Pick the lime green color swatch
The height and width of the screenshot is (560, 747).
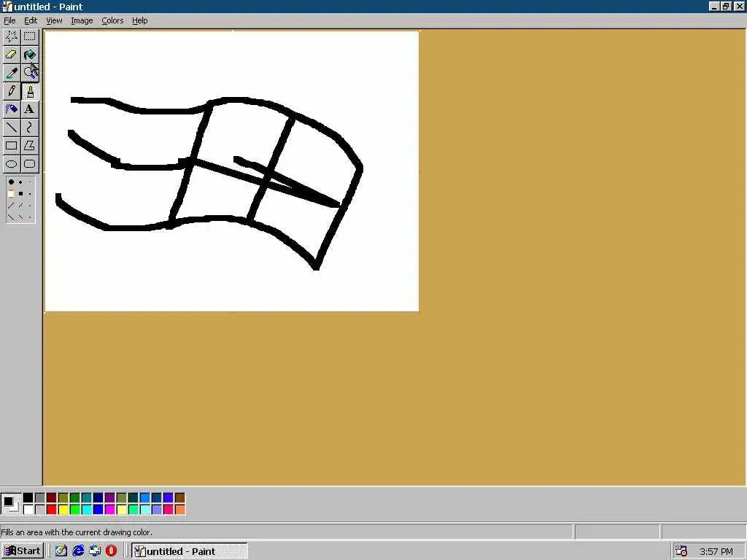point(75,510)
